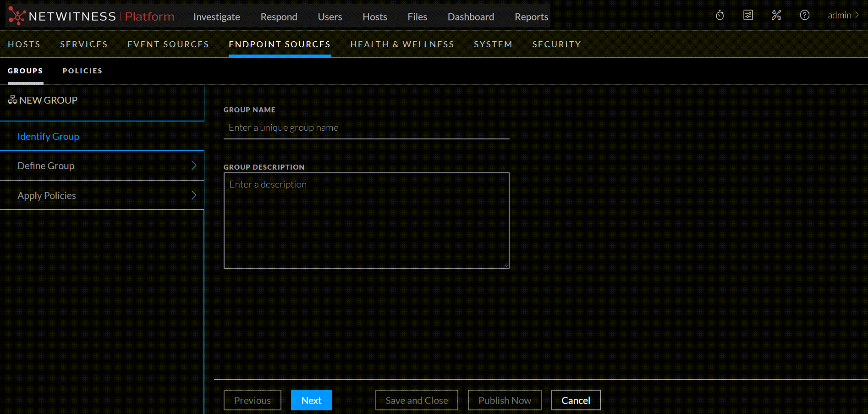
Task: Open the Event Sources section
Action: 168,44
